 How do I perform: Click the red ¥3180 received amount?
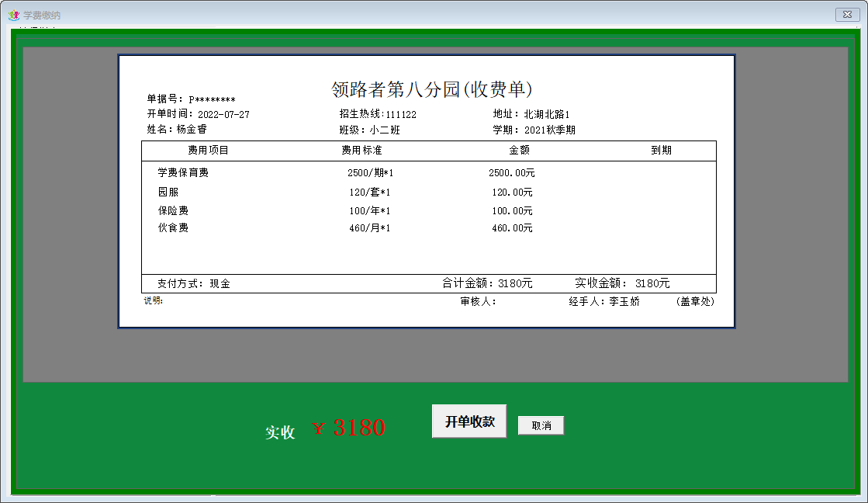(348, 428)
